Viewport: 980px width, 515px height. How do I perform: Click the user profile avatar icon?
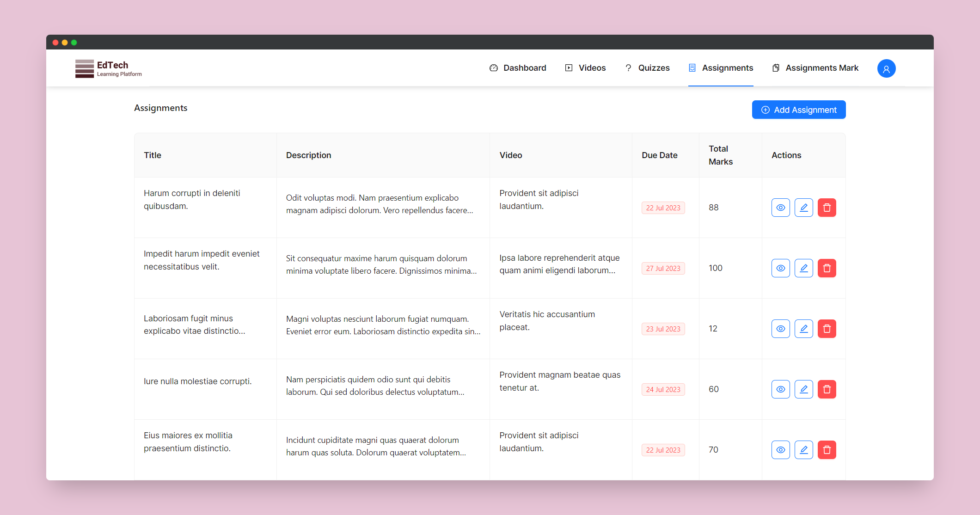click(886, 68)
